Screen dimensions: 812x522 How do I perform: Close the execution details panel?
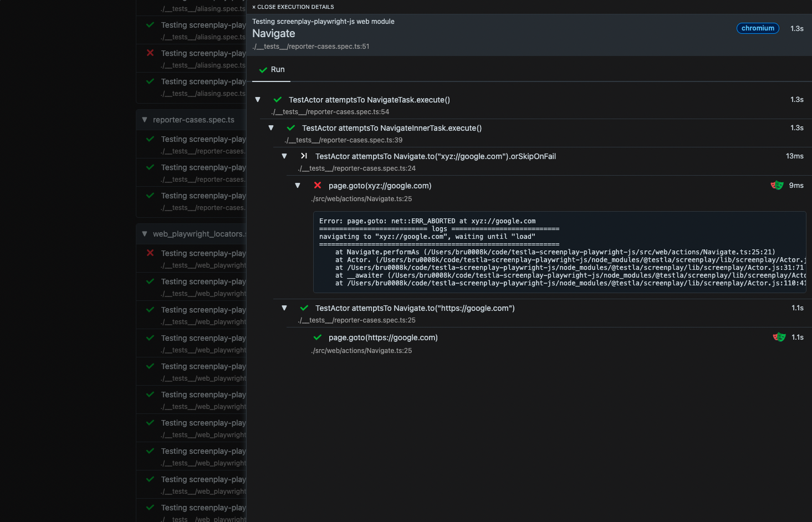click(293, 7)
